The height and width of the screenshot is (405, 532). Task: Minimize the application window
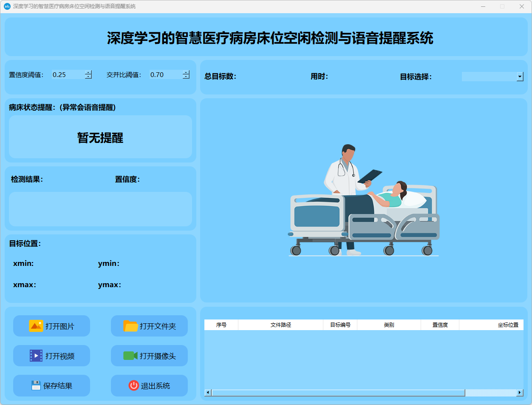click(x=483, y=6)
